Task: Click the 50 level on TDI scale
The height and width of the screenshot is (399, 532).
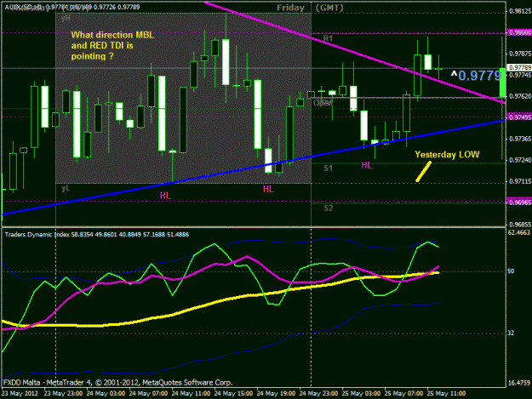Action: [x=511, y=271]
